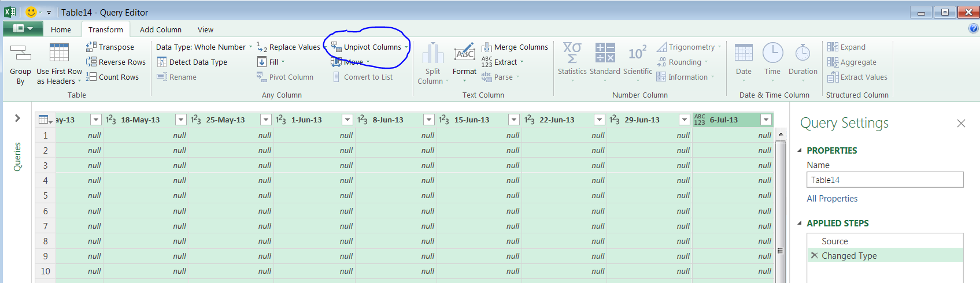The height and width of the screenshot is (283, 980).
Task: Collapse the APPLIED STEPS section
Action: tap(800, 223)
